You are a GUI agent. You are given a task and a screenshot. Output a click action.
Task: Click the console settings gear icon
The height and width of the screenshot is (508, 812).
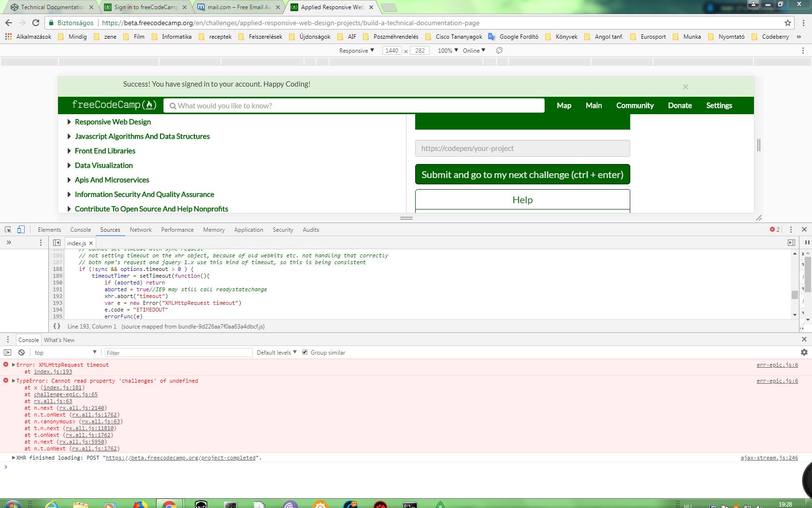(803, 352)
